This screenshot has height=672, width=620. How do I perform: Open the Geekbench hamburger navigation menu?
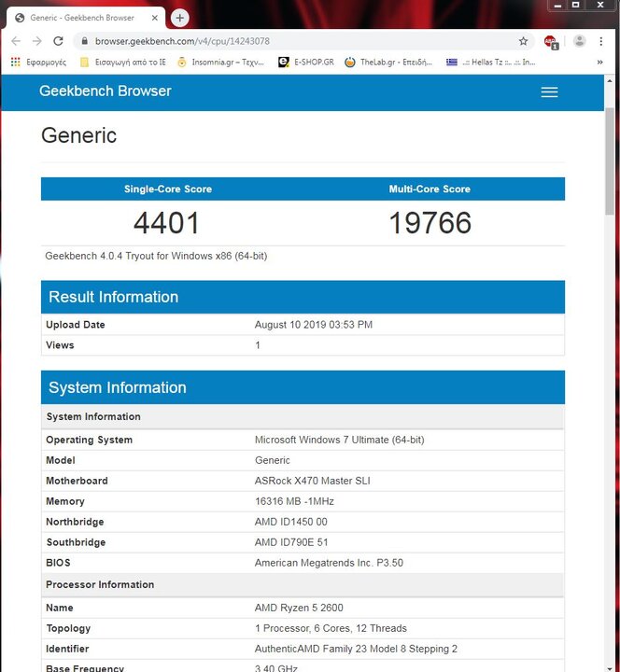click(x=549, y=92)
